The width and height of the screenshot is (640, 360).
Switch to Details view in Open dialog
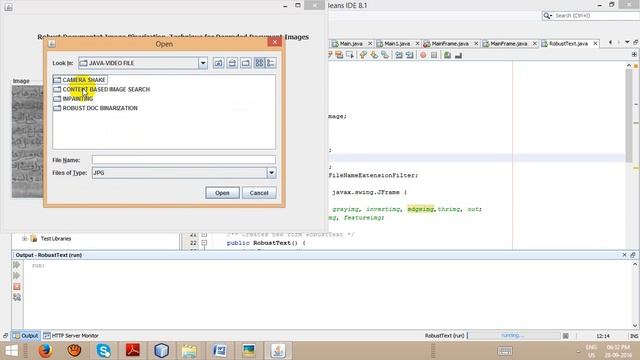pos(271,63)
